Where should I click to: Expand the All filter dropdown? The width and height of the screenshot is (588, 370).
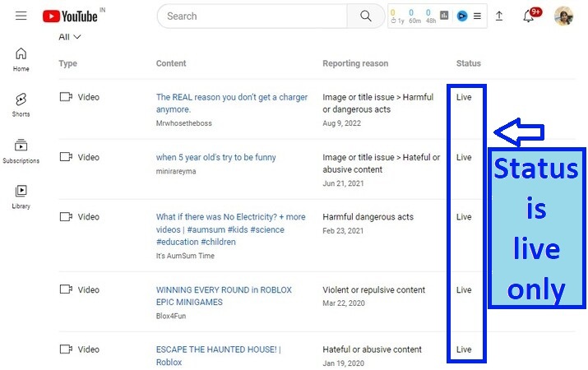[70, 37]
